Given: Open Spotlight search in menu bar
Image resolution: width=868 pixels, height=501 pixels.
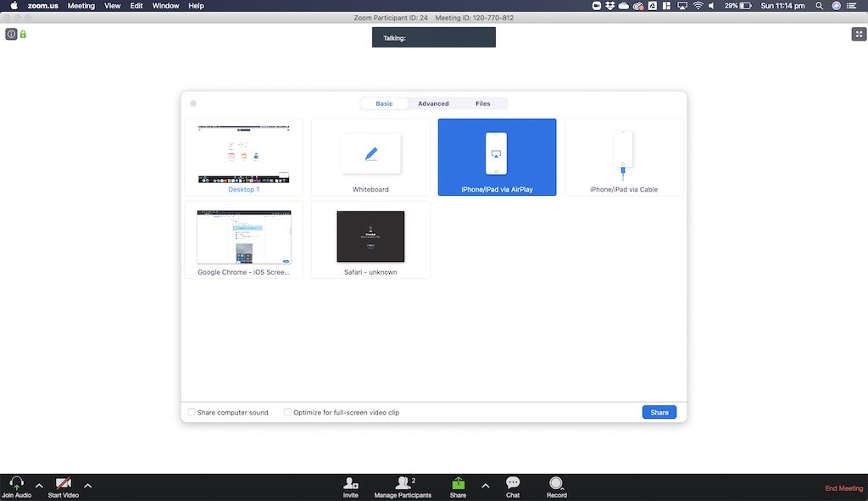Looking at the screenshot, I should point(819,6).
